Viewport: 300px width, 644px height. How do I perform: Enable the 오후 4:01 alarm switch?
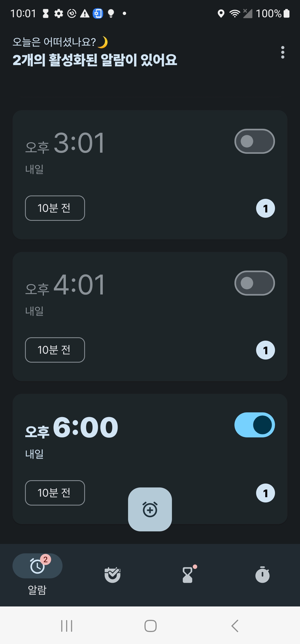(x=255, y=283)
